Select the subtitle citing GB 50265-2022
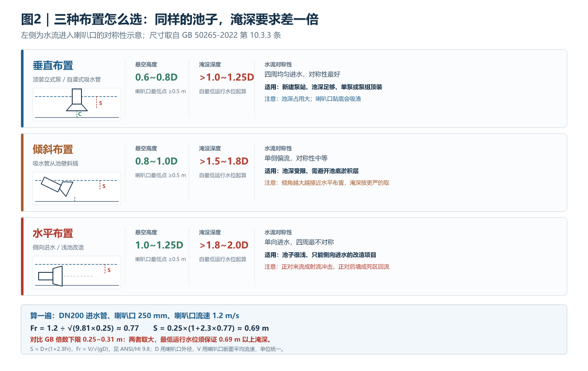Viewport: 588px width, 371px height. tap(151, 35)
